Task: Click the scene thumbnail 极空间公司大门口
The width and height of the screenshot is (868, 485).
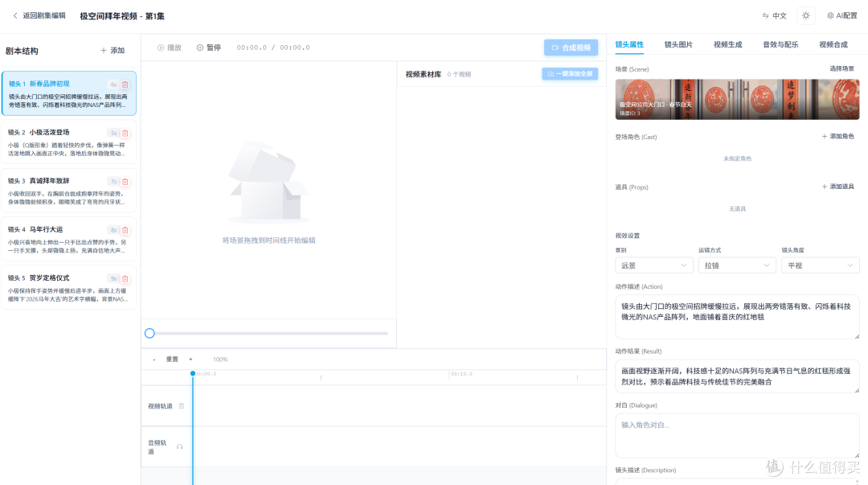Action: [x=737, y=99]
